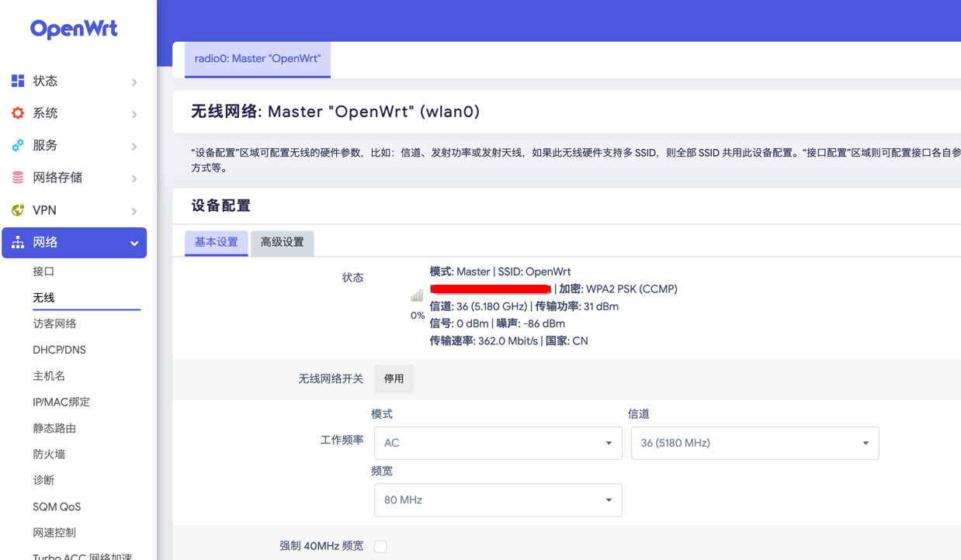Select the radio0 Master "OpenWrt" tab
The width and height of the screenshot is (961, 560).
click(x=257, y=59)
